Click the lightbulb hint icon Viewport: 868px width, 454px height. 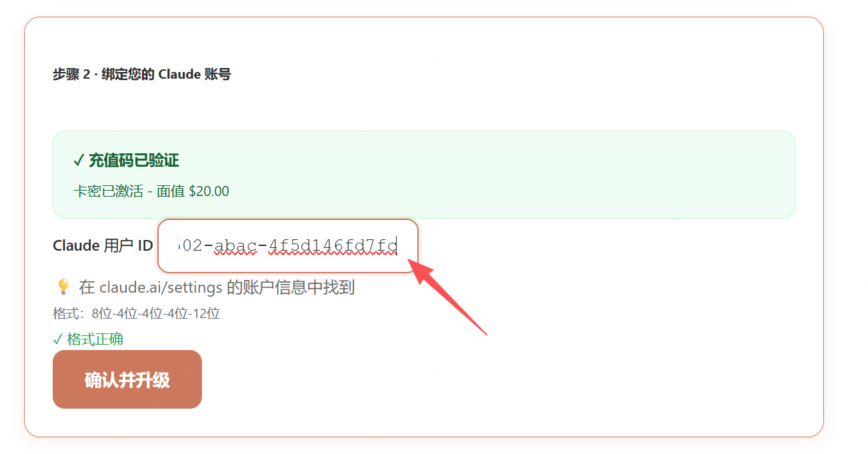point(63,287)
